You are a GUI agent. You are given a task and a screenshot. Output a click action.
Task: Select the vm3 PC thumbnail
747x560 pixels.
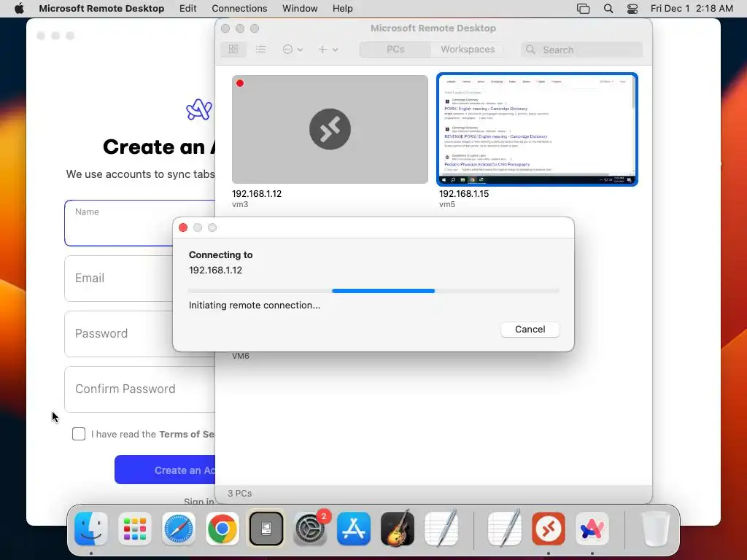pos(330,129)
